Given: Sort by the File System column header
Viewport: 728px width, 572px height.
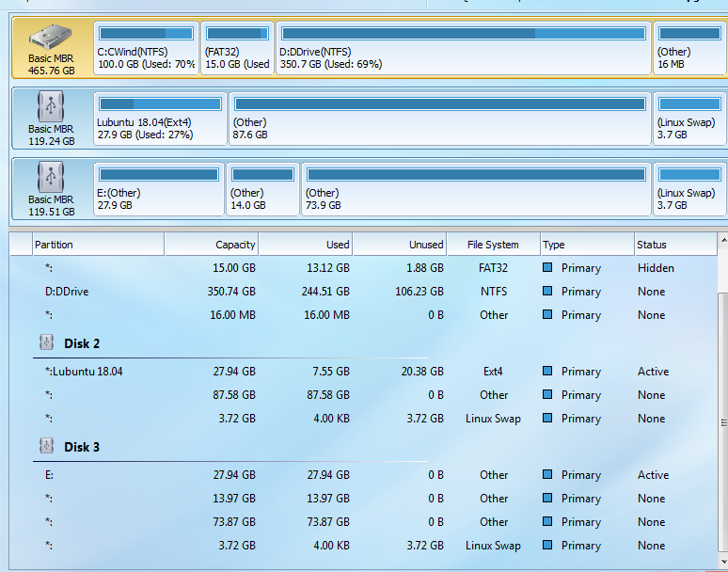Looking at the screenshot, I should pyautogui.click(x=493, y=245).
